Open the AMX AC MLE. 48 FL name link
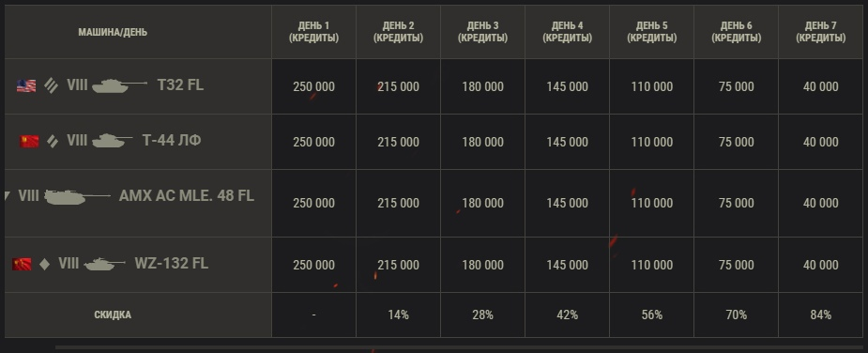Screen dimensions: 868x353 (187, 195)
